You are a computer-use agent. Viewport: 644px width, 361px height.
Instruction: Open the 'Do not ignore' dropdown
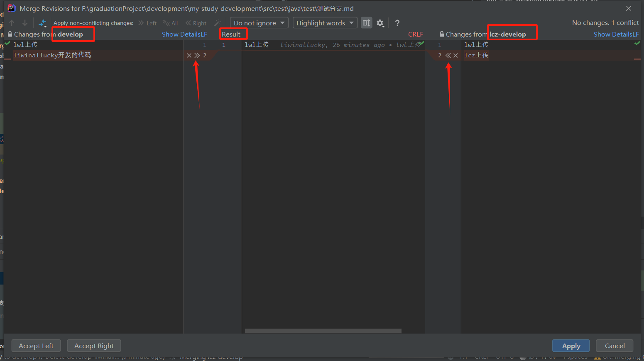[x=259, y=23]
